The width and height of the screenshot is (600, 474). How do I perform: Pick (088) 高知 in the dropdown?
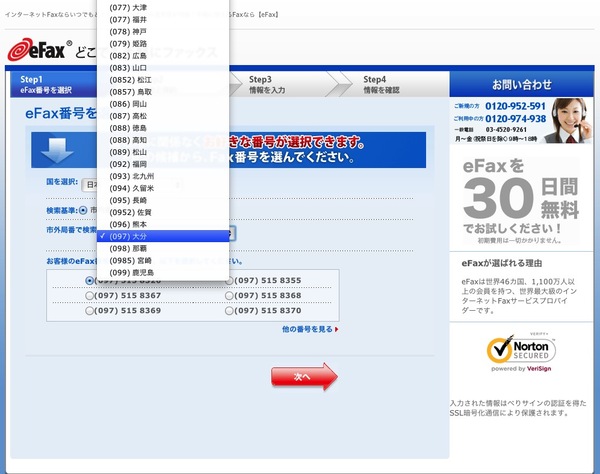pyautogui.click(x=163, y=140)
